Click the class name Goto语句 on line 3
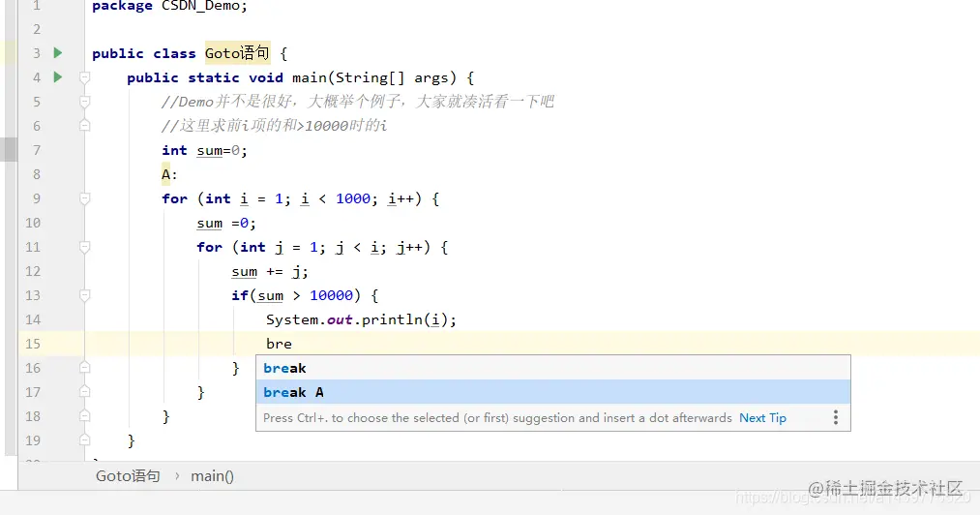Screen dimensions: 980x515 [x=237, y=53]
